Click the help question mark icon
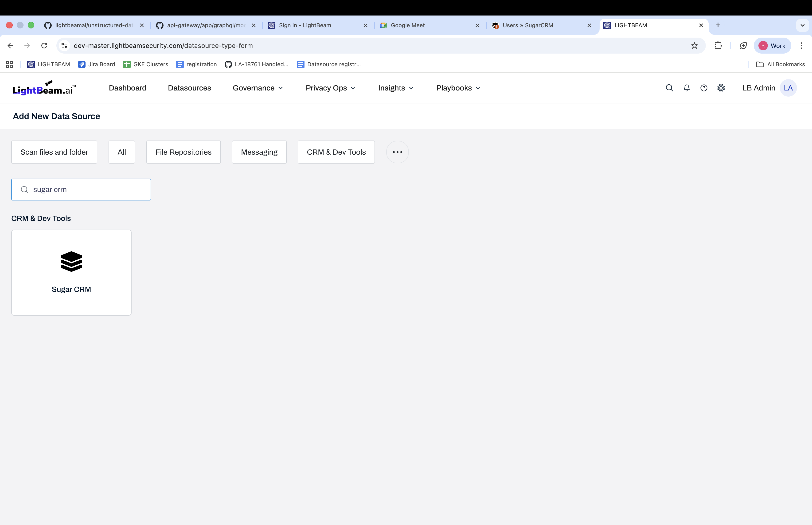The width and height of the screenshot is (812, 525). tap(704, 88)
